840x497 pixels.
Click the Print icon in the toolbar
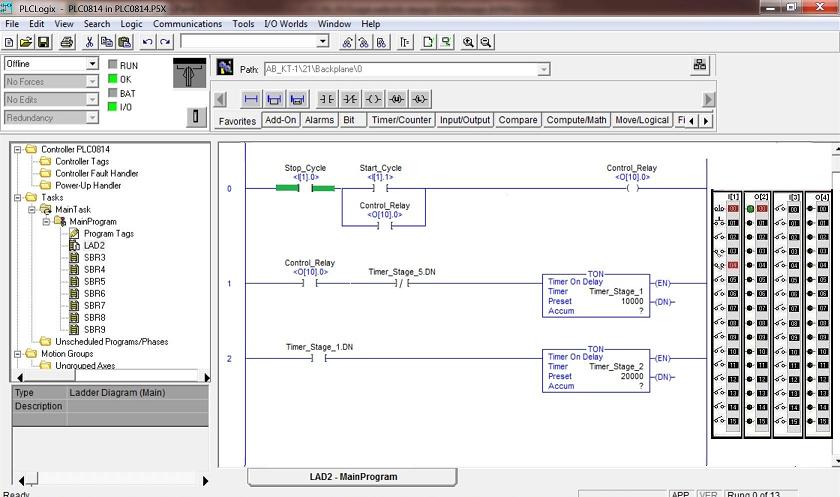point(66,42)
